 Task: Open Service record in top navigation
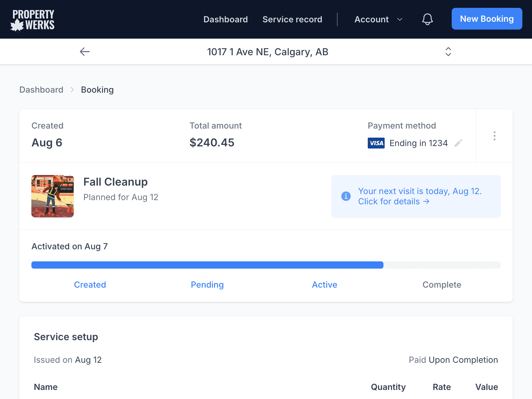pos(292,19)
